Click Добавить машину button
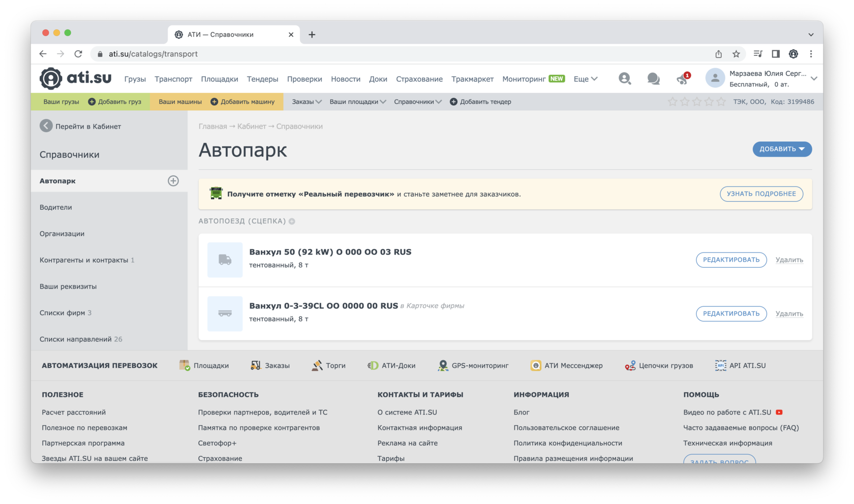854x504 pixels. [242, 102]
